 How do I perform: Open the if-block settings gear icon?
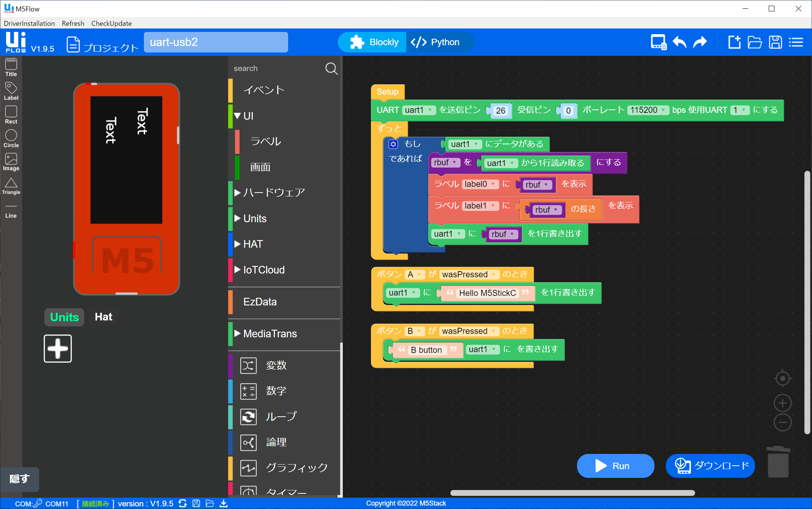click(393, 144)
